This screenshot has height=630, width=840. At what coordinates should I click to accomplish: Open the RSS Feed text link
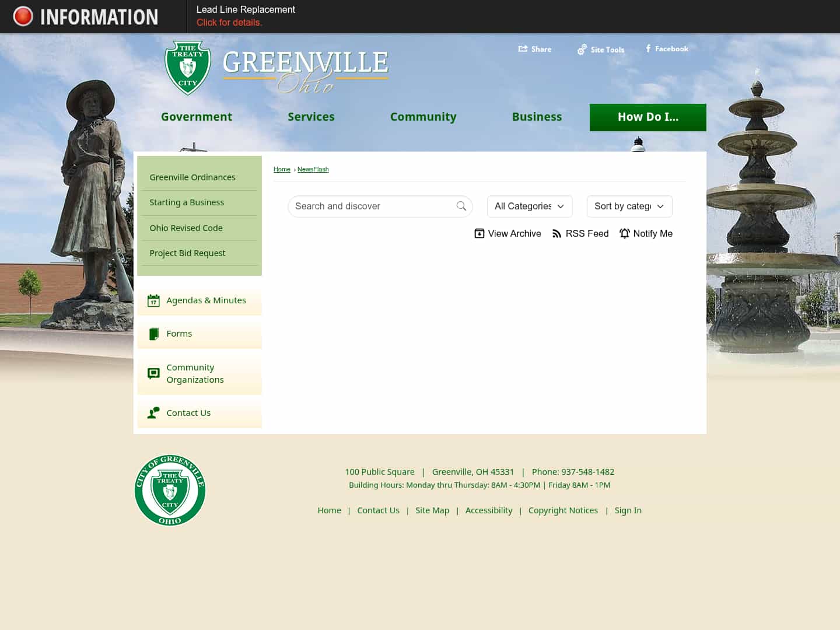(x=587, y=234)
